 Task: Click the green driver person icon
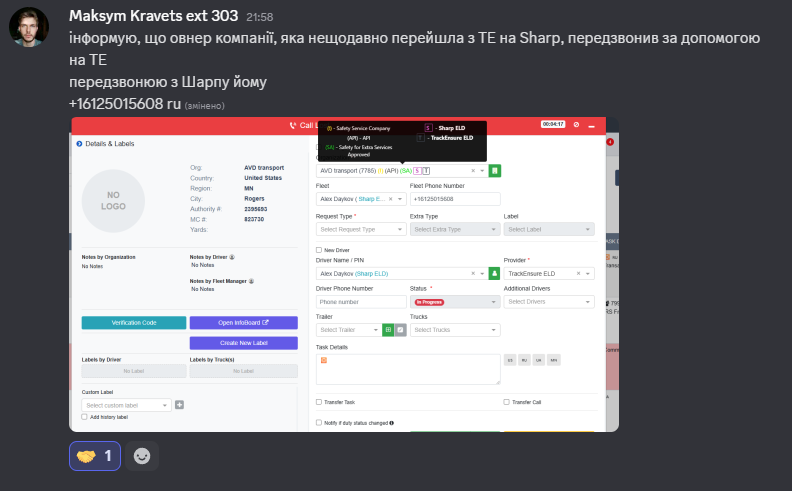(494, 274)
